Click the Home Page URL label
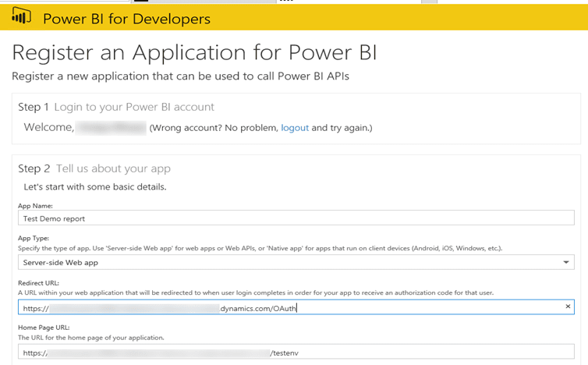 point(44,328)
